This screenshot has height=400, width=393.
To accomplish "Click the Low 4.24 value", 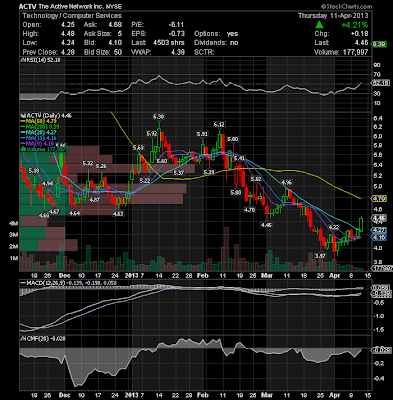I will [x=68, y=43].
